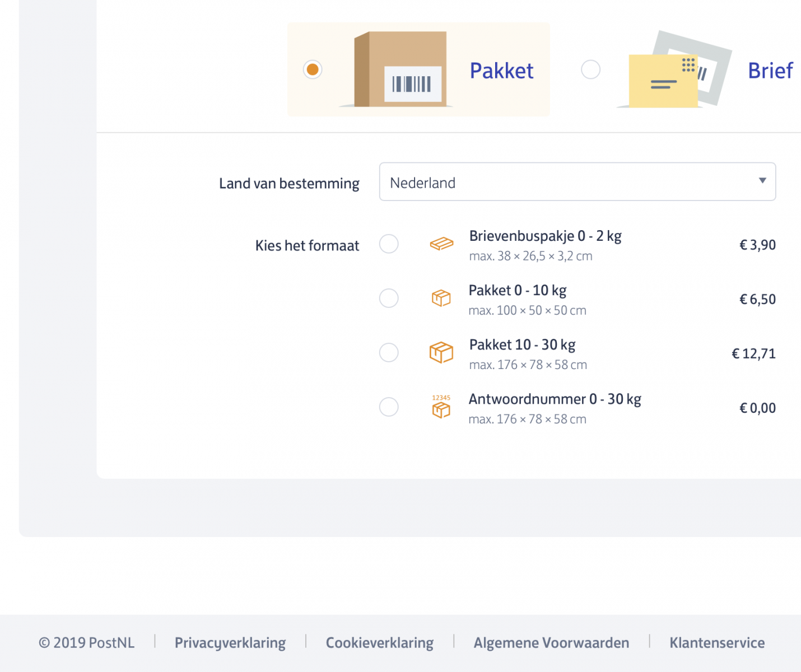The width and height of the screenshot is (801, 672).
Task: Select the Pakket radio button
Action: 313,69
